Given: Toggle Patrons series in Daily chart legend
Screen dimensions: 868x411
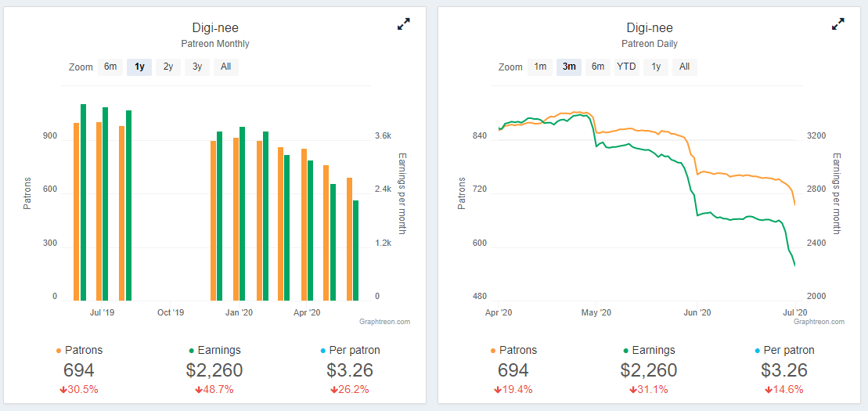Looking at the screenshot, I should [513, 350].
